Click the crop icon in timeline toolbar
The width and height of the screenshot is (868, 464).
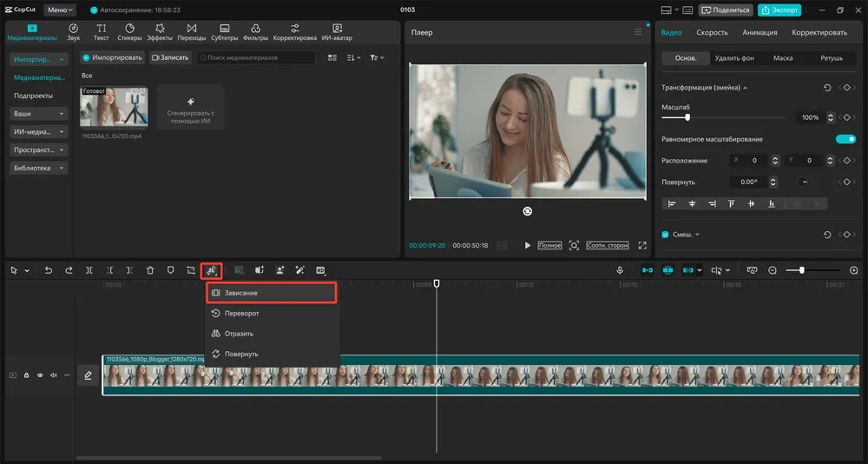(191, 270)
